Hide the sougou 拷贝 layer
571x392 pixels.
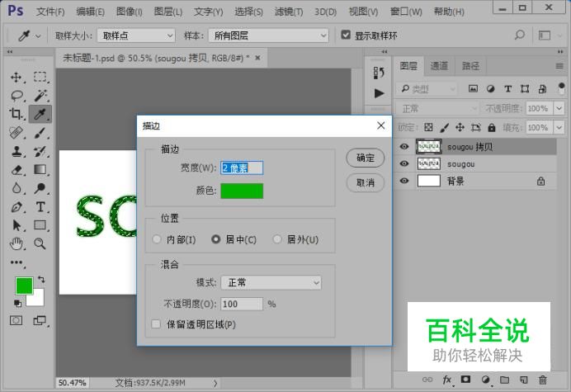click(x=404, y=147)
